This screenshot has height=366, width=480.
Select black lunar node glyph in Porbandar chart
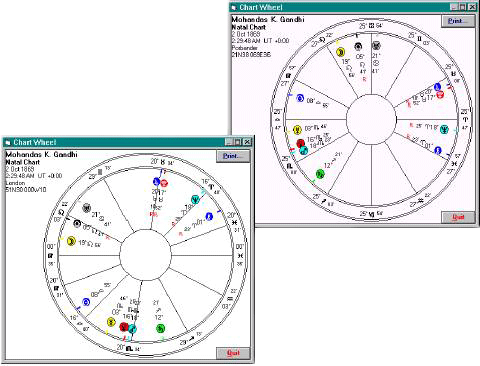[358, 46]
